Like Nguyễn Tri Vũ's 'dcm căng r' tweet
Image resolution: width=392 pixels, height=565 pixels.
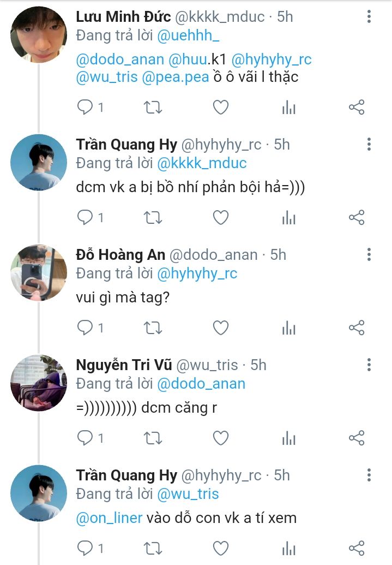pos(220,438)
